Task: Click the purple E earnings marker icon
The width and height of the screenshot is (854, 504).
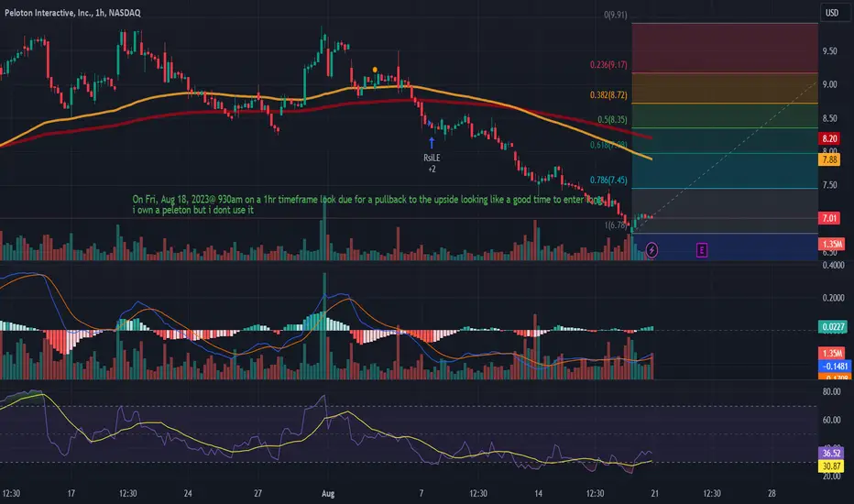Action: [x=702, y=250]
